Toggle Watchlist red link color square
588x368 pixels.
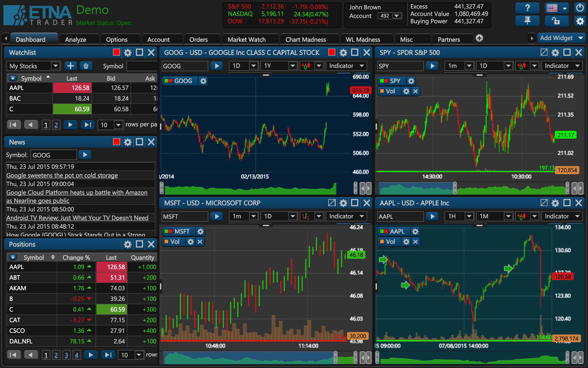[x=116, y=52]
